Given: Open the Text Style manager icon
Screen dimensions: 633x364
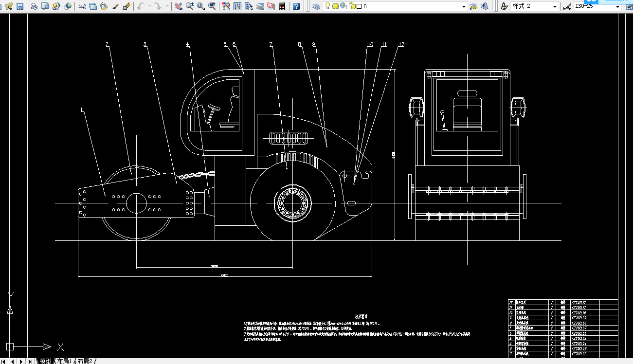Looking at the screenshot, I should (x=505, y=6).
